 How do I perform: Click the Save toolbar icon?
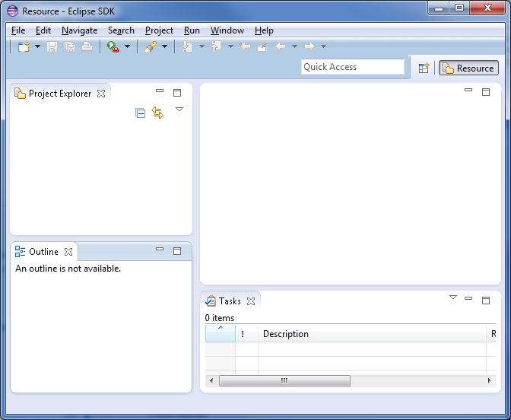tap(52, 47)
